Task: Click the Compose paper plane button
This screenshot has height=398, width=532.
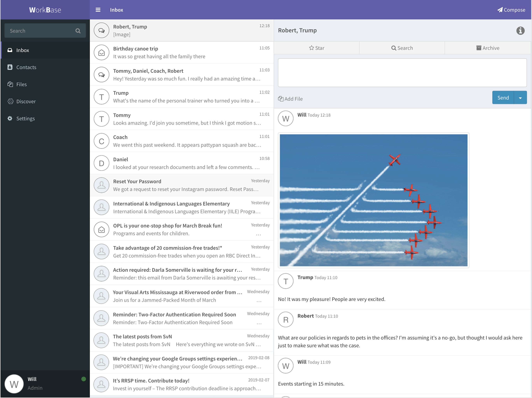Action: click(x=511, y=10)
